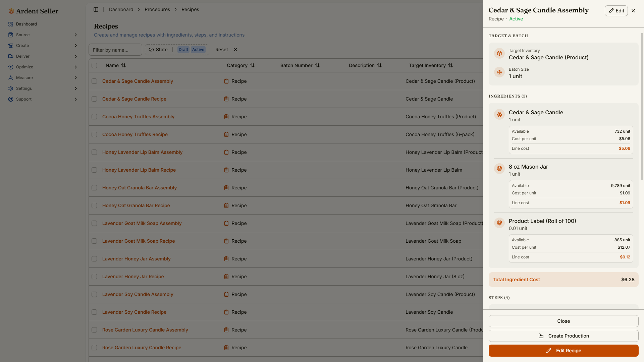The width and height of the screenshot is (644, 362).
Task: Check the Cedar & Sage Candle Recipe row
Action: 94,99
